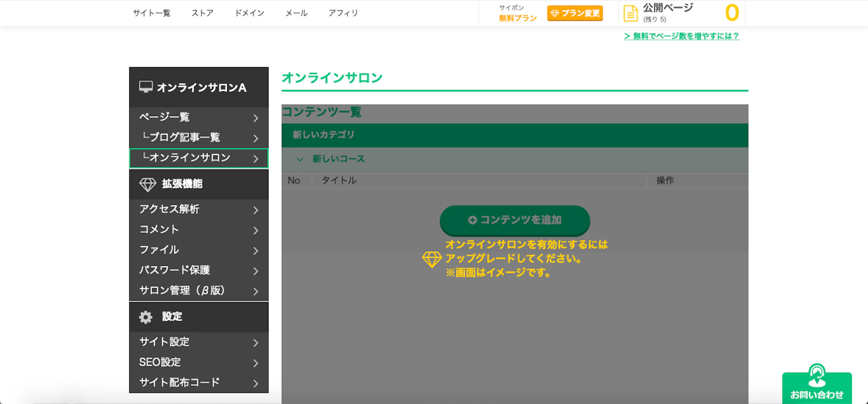Open the サイト一覧 top menu
Viewport: 868px width, 404px height.
[x=151, y=13]
